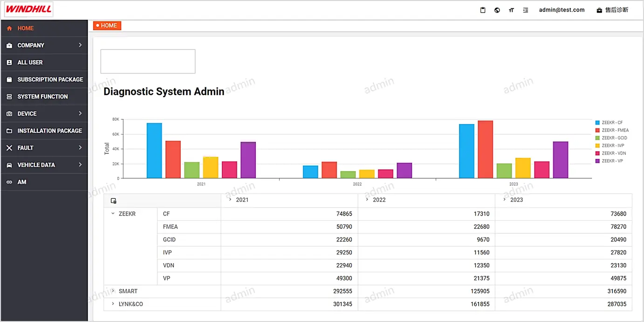The height and width of the screenshot is (322, 644).
Task: Click the INSTALLATION PACKAGE folder icon
Action: [x=9, y=131]
